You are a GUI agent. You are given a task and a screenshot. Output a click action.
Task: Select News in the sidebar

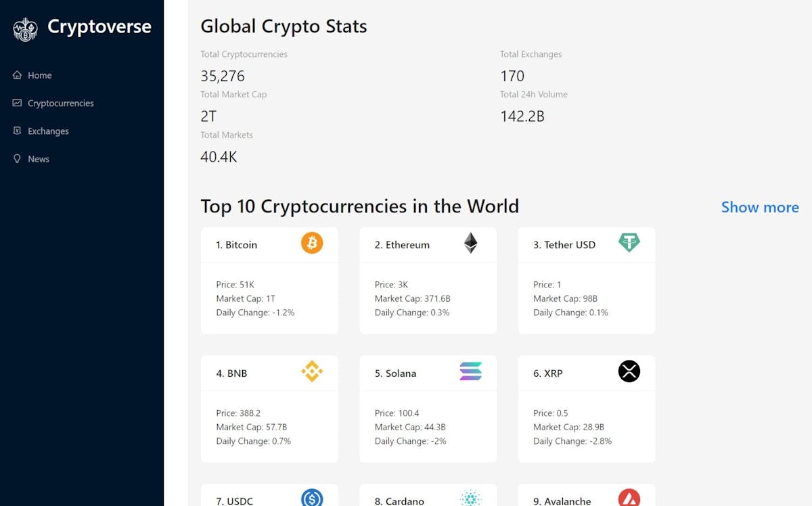pyautogui.click(x=39, y=159)
